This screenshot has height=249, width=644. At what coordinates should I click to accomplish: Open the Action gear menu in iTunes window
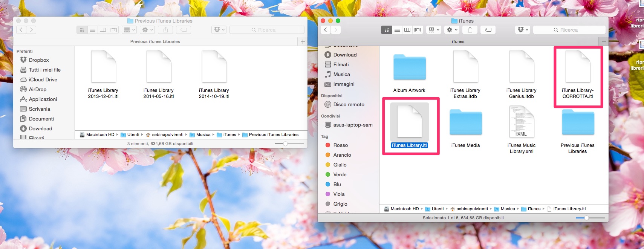point(452,30)
